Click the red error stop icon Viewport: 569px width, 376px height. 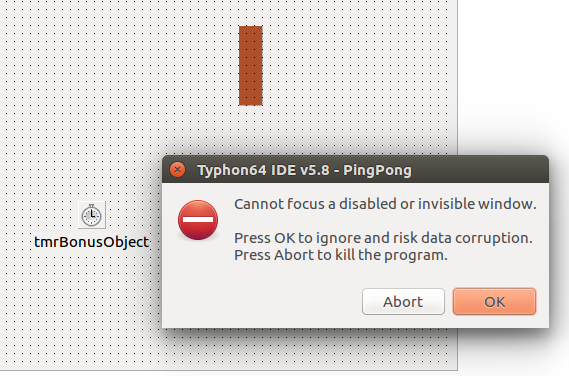tap(198, 220)
